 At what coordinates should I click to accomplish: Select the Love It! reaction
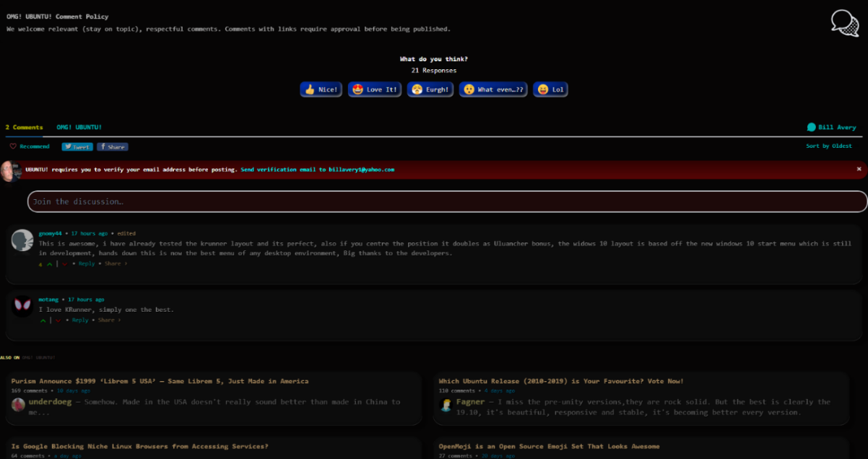tap(374, 89)
